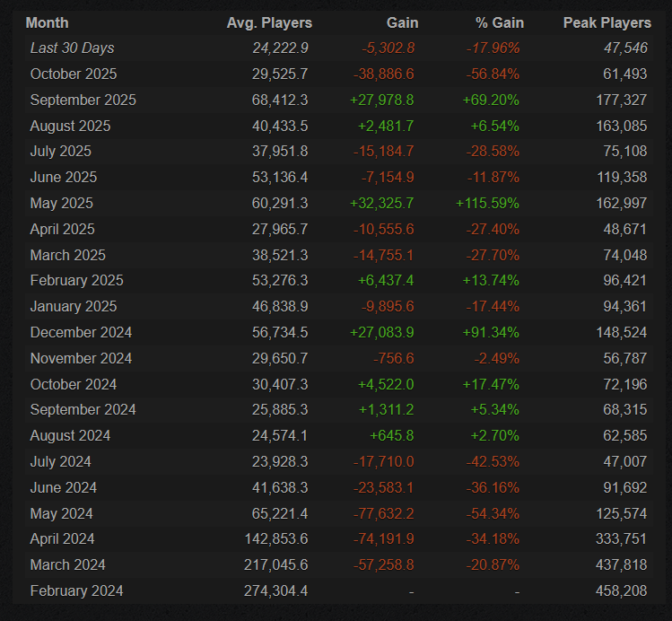
Task: Click the peak players value 47,546
Action: (625, 48)
